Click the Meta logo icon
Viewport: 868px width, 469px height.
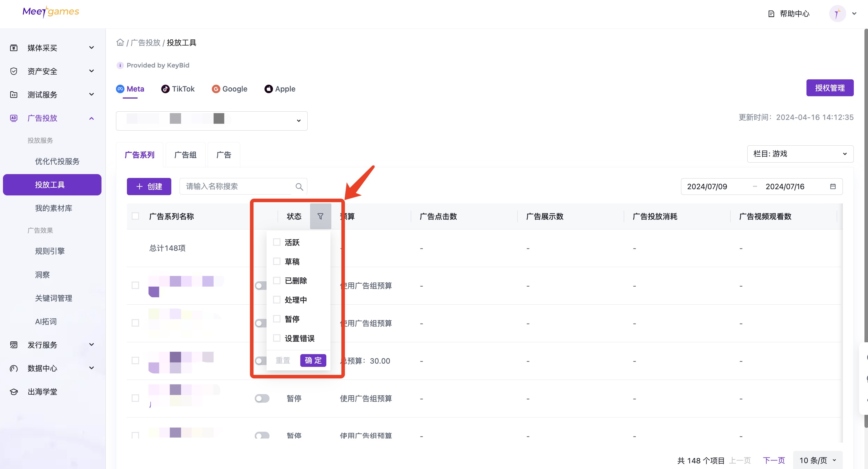click(x=120, y=89)
